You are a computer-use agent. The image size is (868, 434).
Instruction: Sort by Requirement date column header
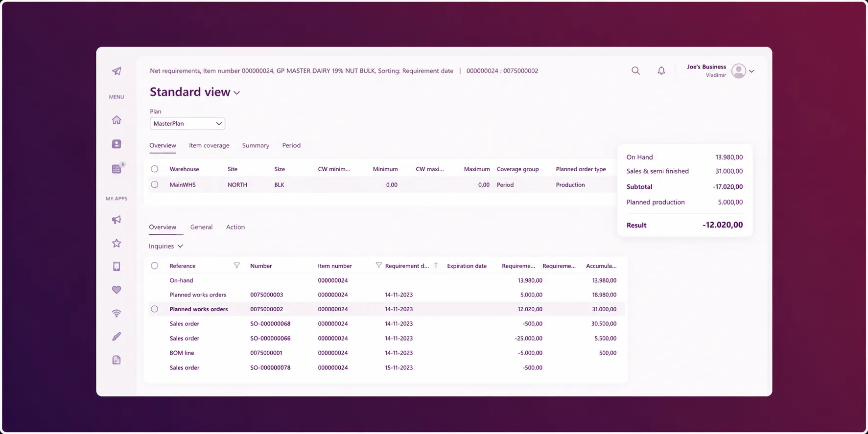click(407, 266)
